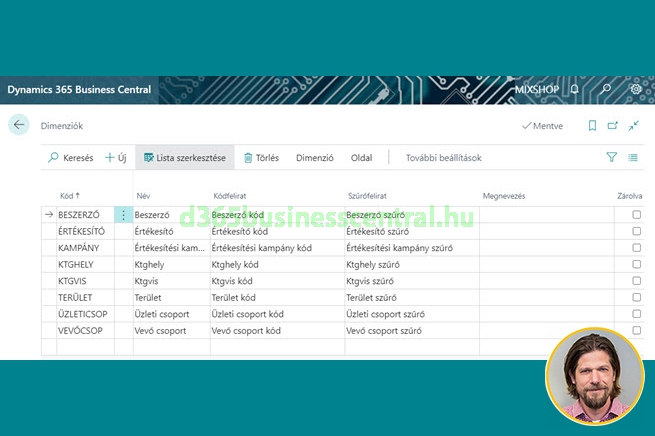Toggle the filter pane funnel icon
The height and width of the screenshot is (436, 655).
coord(612,157)
